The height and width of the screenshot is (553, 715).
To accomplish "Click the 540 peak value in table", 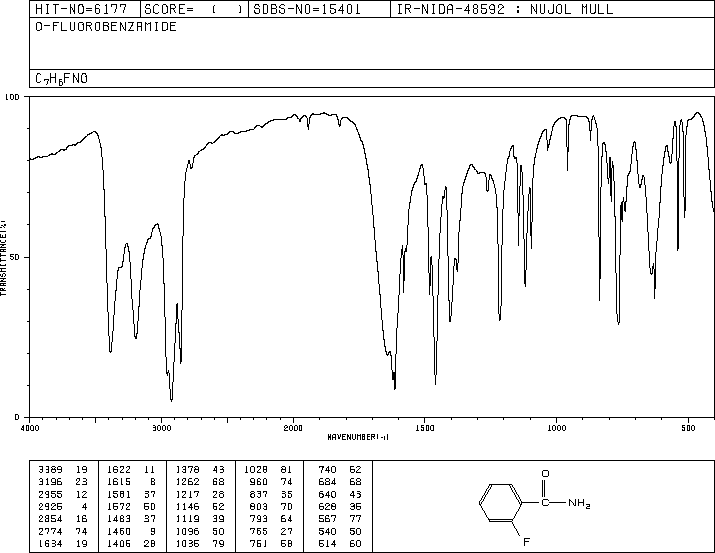I will point(327,531).
